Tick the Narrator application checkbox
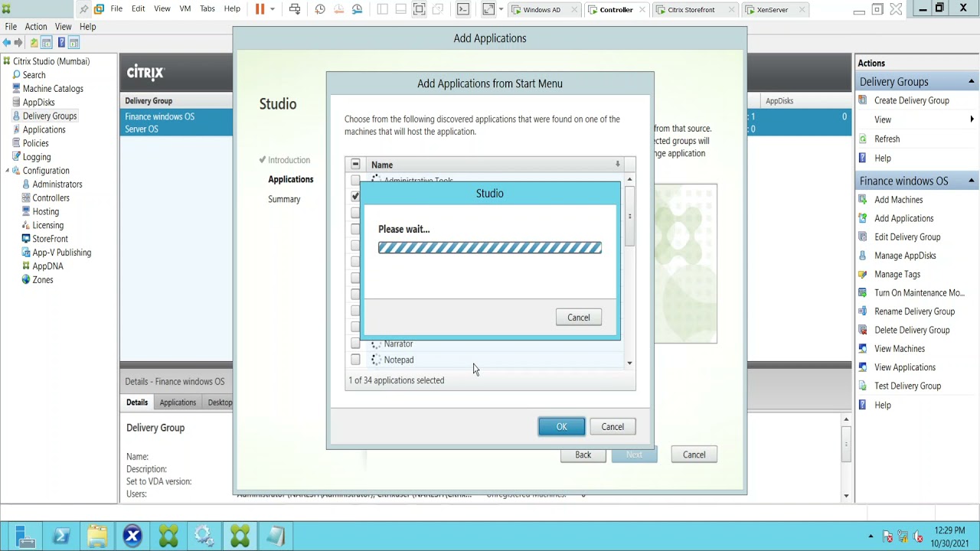Image resolution: width=980 pixels, height=551 pixels. (x=355, y=344)
